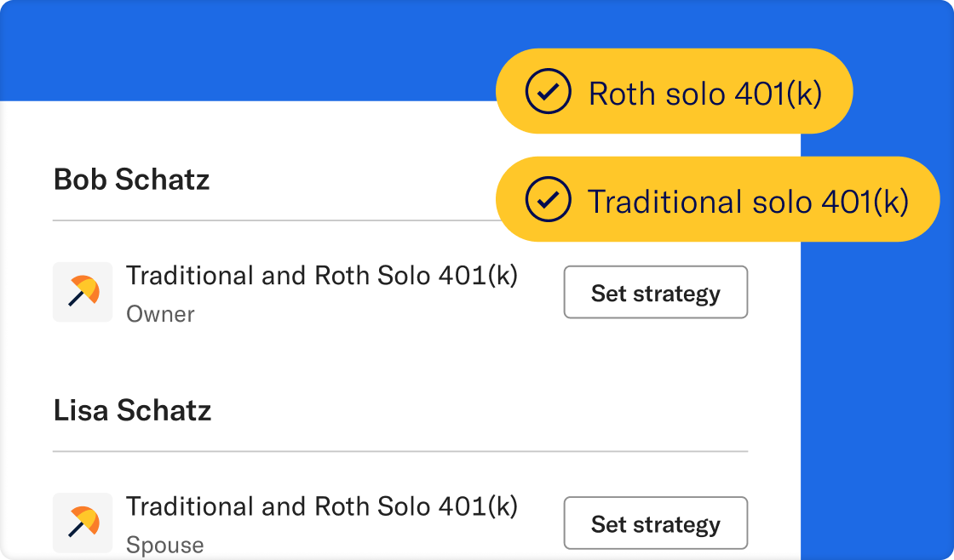Click the blue area right of the Set strategy buttons
This screenshot has width=954, height=560.
click(x=877, y=383)
